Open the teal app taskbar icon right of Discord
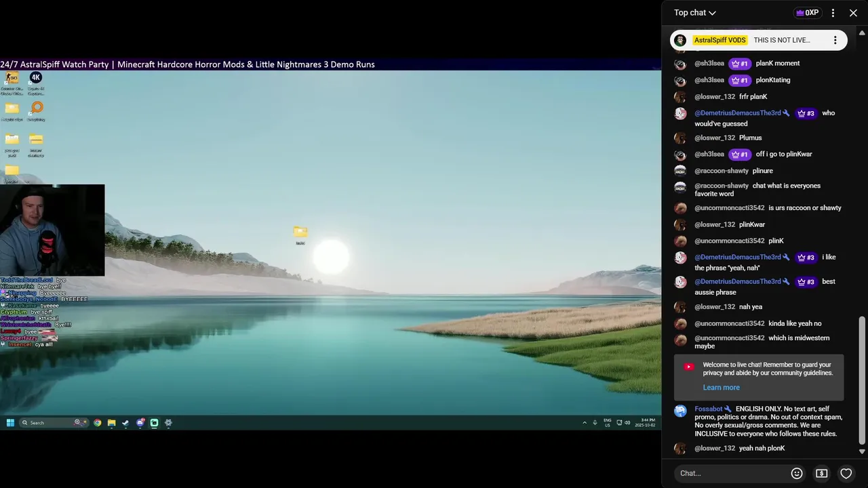The width and height of the screenshot is (868, 488). tap(154, 423)
